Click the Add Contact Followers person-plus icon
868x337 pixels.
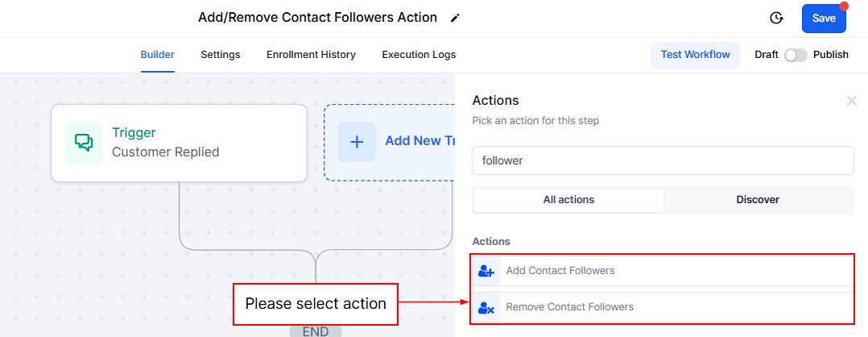pos(486,271)
